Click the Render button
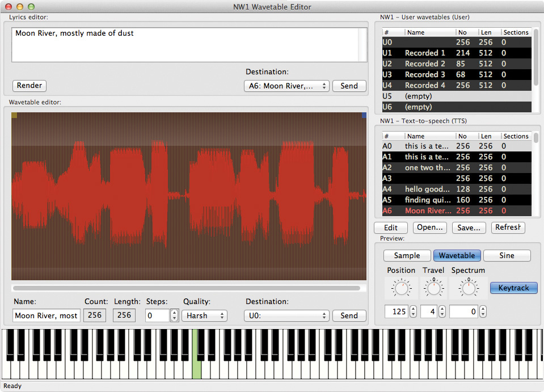Viewport: 544px width, 392px height. pos(29,86)
